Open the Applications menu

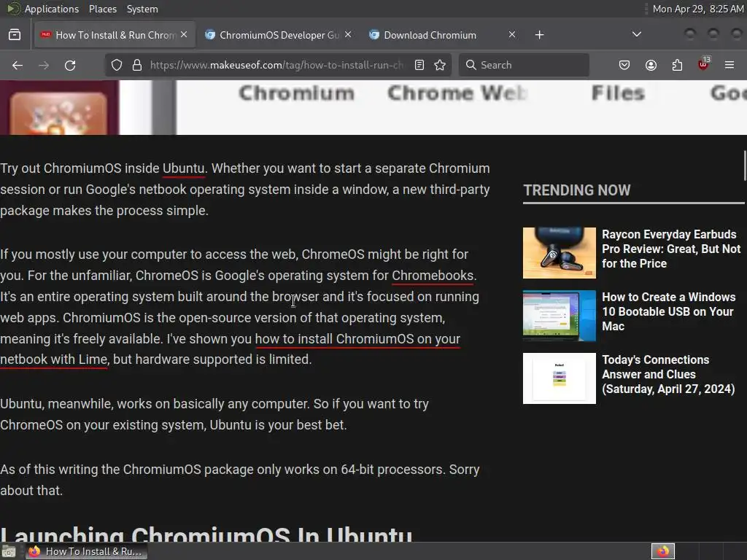tap(52, 9)
